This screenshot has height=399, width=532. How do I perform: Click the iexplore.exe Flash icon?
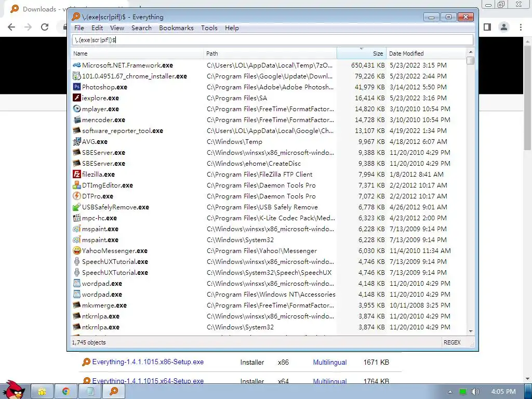(77, 98)
